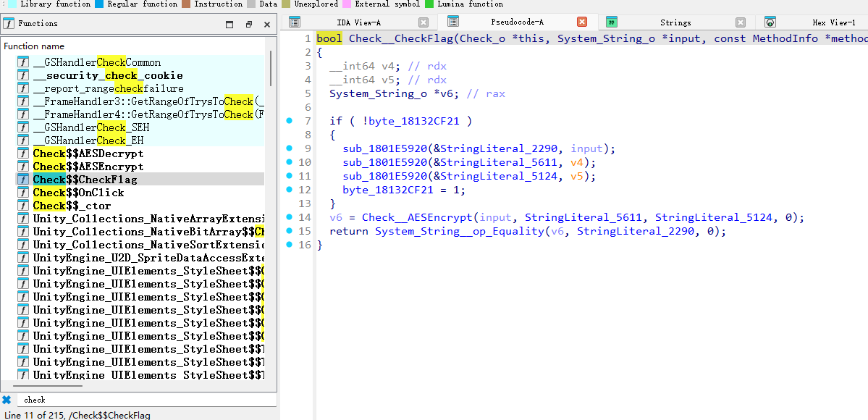Select the __report_rangecheckfailure function
The width and height of the screenshot is (868, 420).
click(x=109, y=88)
